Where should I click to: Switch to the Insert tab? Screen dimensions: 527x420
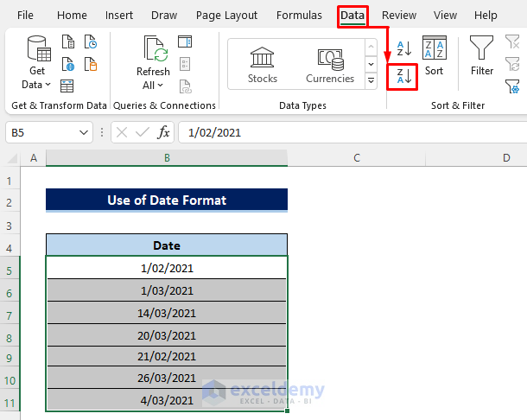[119, 16]
